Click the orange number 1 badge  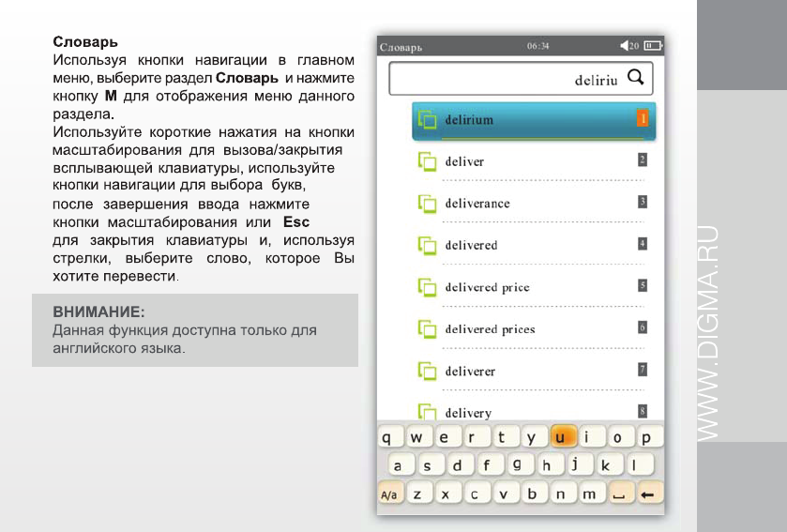[642, 118]
